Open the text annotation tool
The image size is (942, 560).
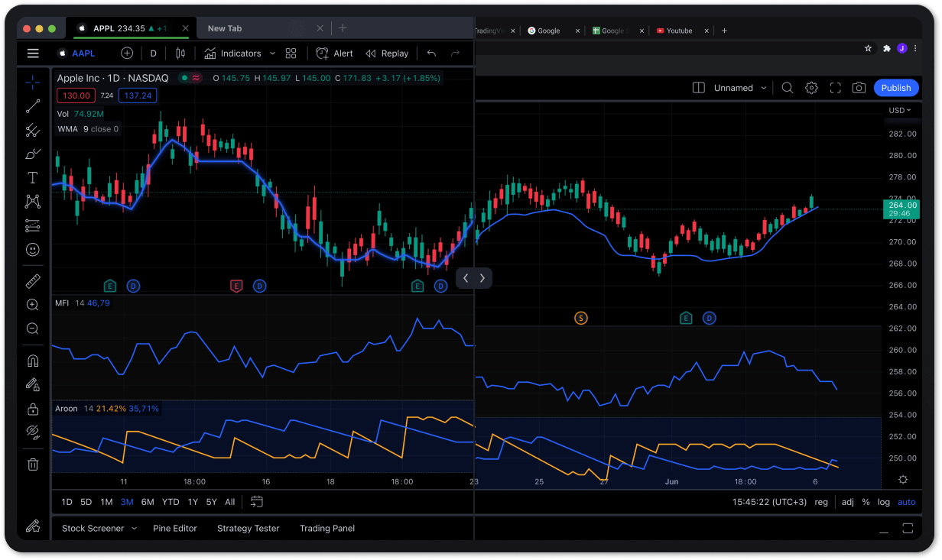(32, 177)
